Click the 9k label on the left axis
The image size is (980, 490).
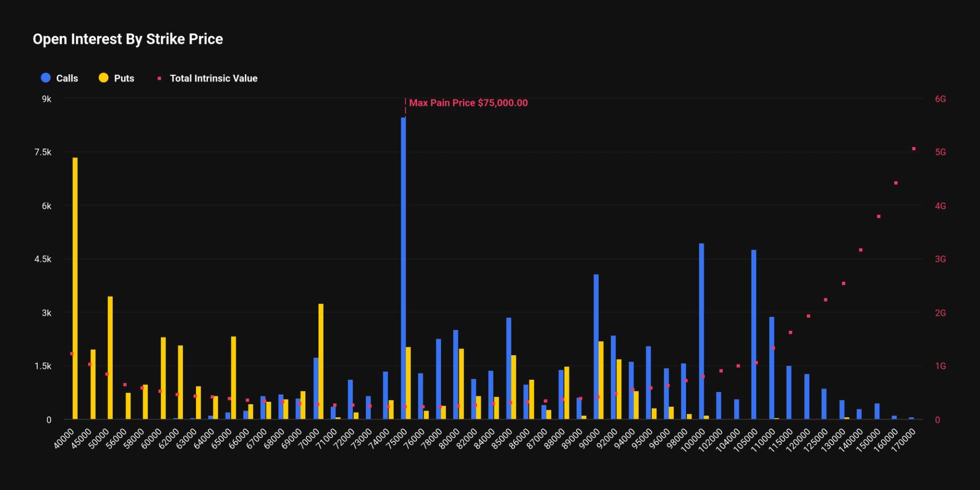pyautogui.click(x=46, y=99)
